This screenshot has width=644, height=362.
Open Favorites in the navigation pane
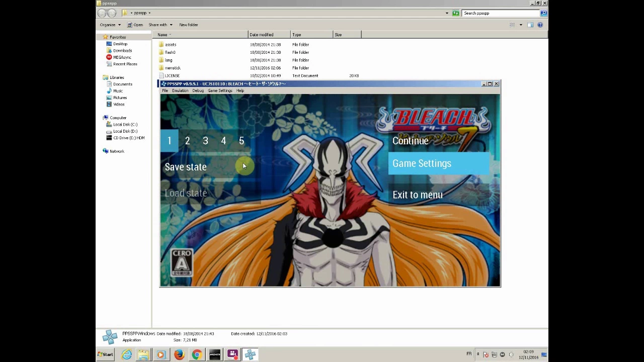coord(118,37)
